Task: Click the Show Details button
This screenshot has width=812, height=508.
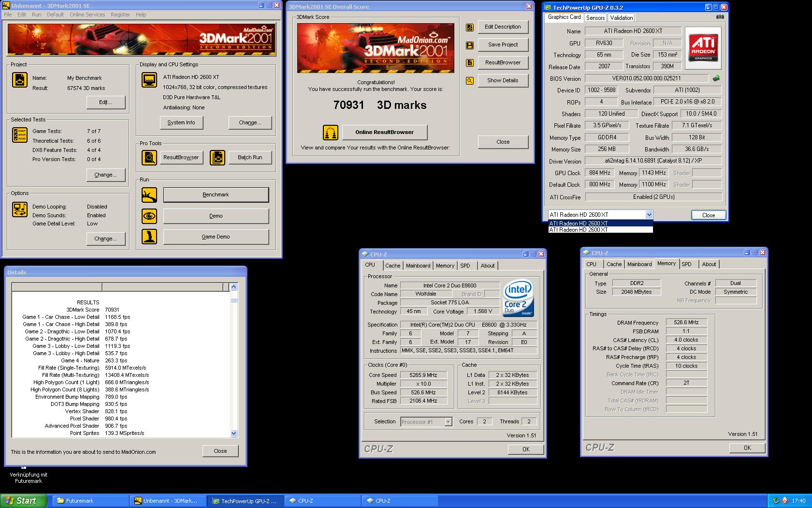Action: (503, 80)
